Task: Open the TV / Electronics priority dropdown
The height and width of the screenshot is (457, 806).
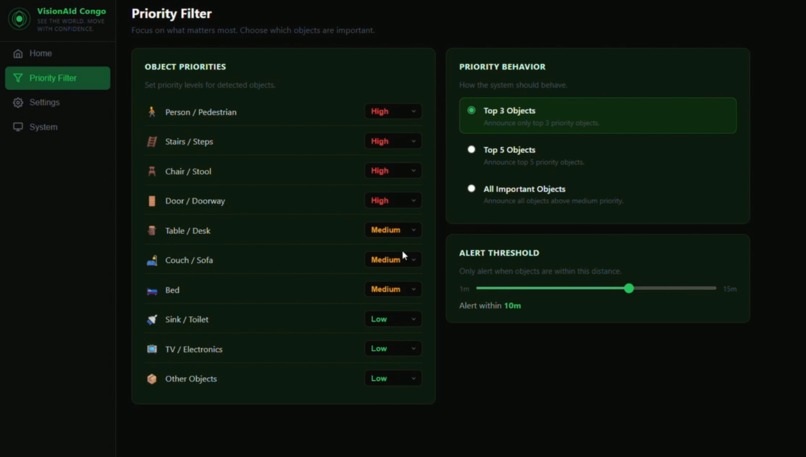Action: [393, 349]
